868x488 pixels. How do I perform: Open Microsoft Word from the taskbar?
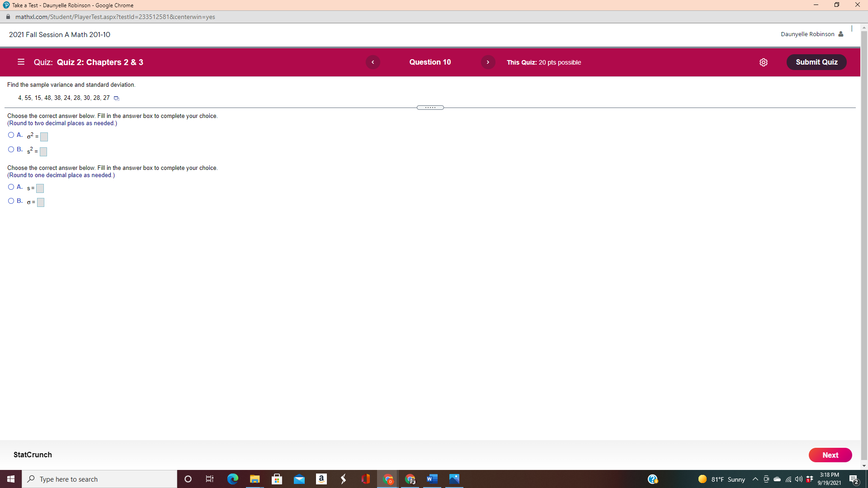(431, 479)
